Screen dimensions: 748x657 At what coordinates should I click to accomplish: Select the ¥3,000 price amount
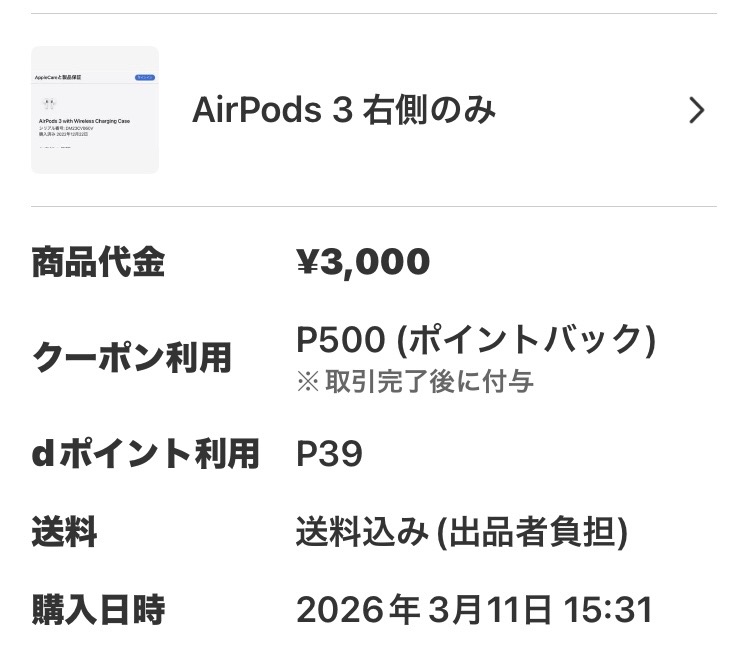pos(363,262)
